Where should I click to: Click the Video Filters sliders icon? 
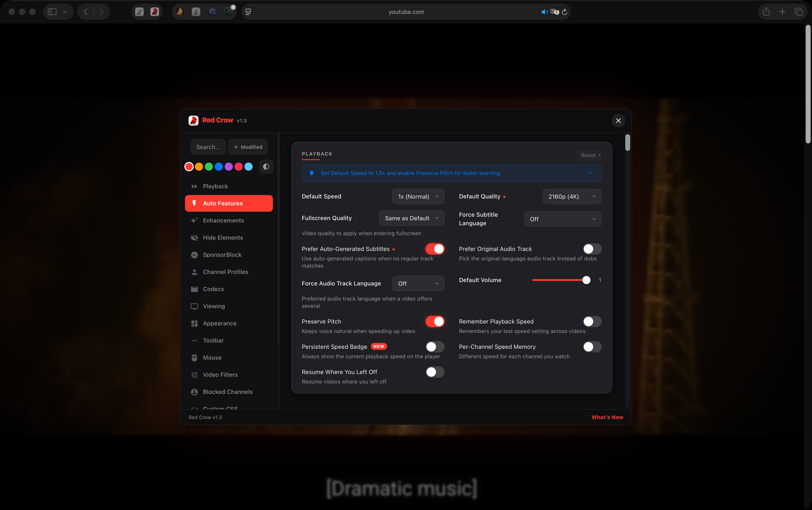coord(194,375)
